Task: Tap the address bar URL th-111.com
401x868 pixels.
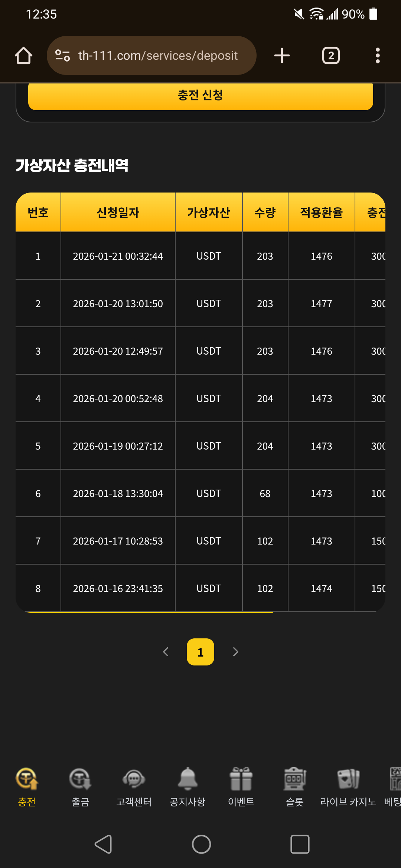Action: click(158, 56)
